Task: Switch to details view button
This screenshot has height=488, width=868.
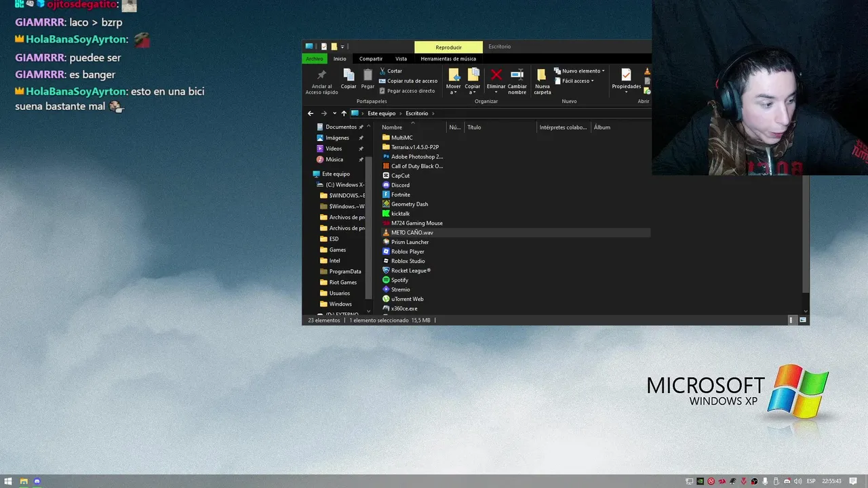Action: (791, 320)
